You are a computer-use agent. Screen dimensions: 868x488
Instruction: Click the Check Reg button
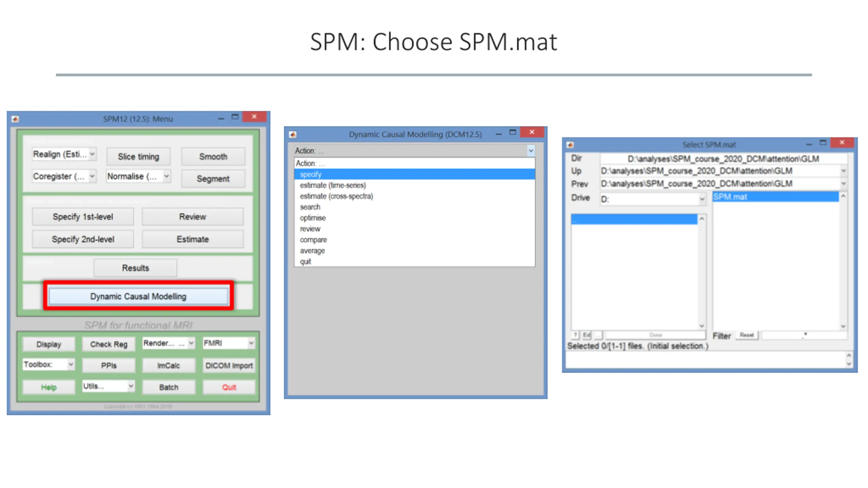(x=109, y=344)
